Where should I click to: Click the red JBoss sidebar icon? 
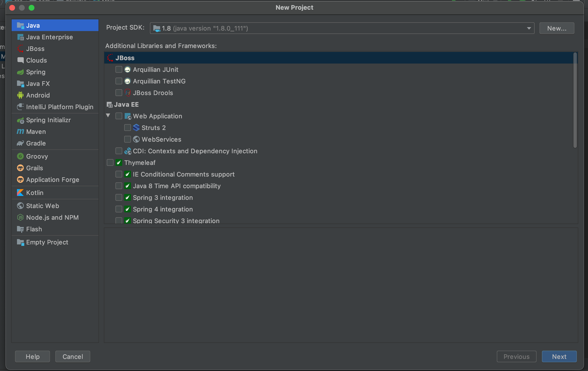20,48
